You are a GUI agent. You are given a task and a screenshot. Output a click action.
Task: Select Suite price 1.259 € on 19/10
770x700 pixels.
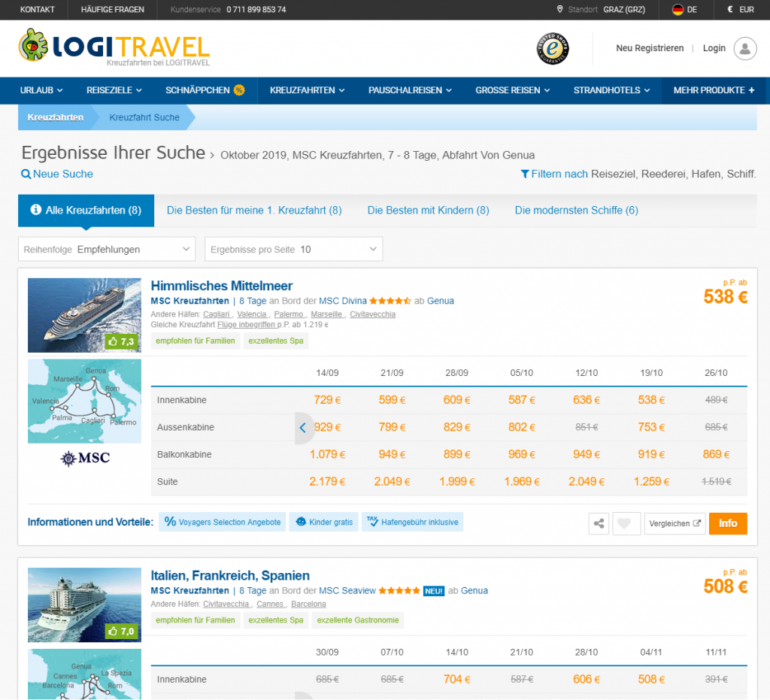tap(651, 481)
